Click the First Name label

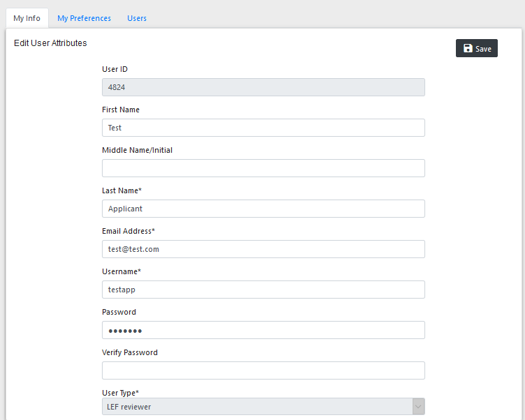[121, 110]
